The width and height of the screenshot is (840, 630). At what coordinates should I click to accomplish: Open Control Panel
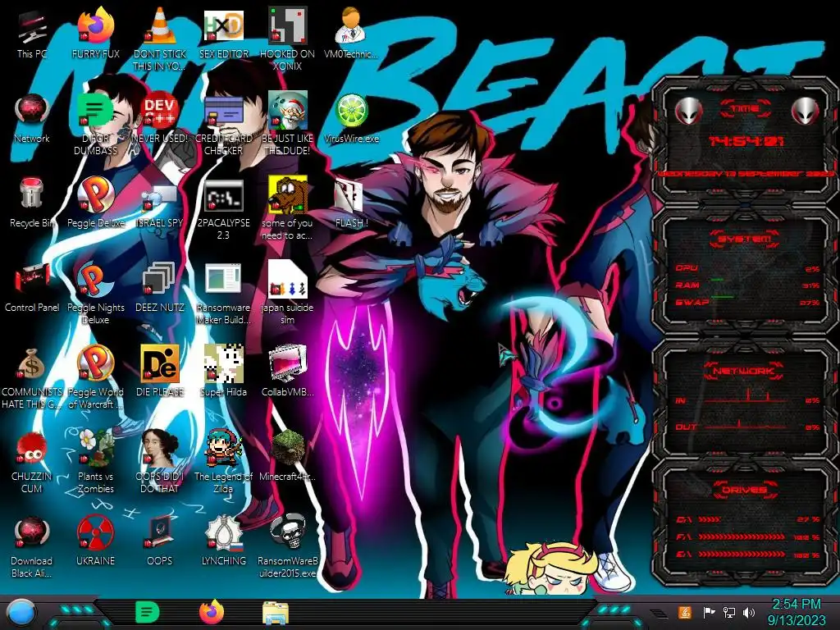click(32, 287)
